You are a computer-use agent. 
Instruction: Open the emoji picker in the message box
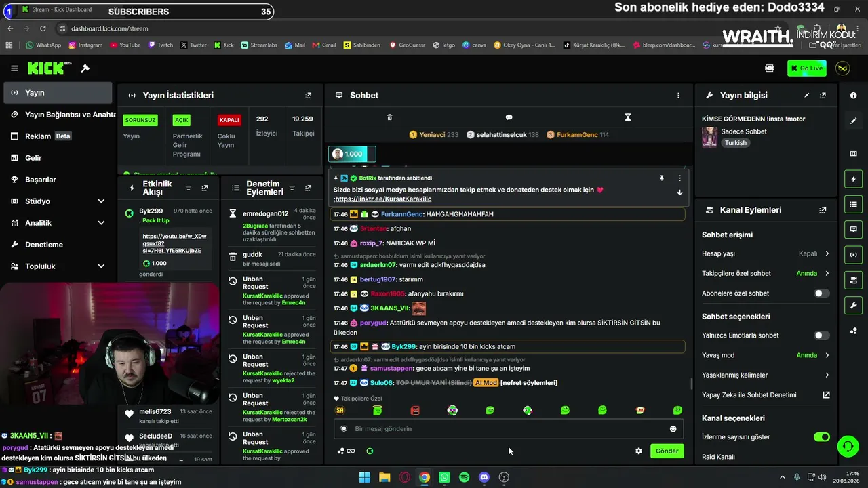(x=673, y=428)
